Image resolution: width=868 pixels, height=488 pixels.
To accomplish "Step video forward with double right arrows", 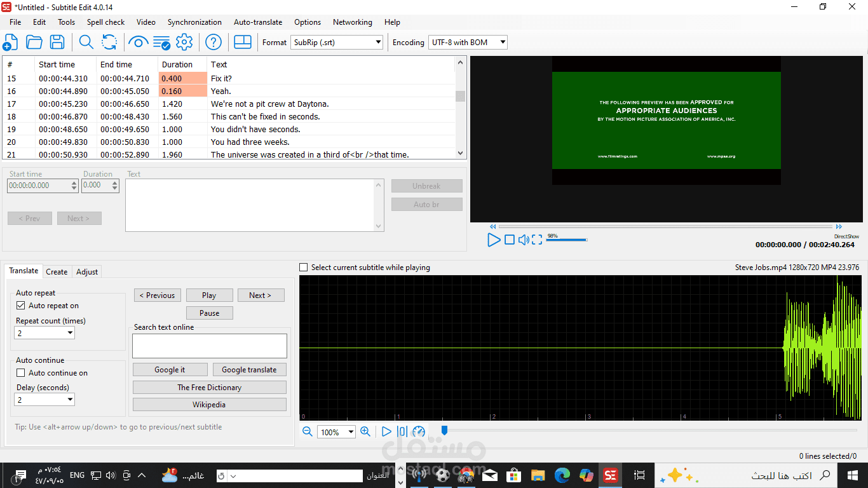I will 839,226.
